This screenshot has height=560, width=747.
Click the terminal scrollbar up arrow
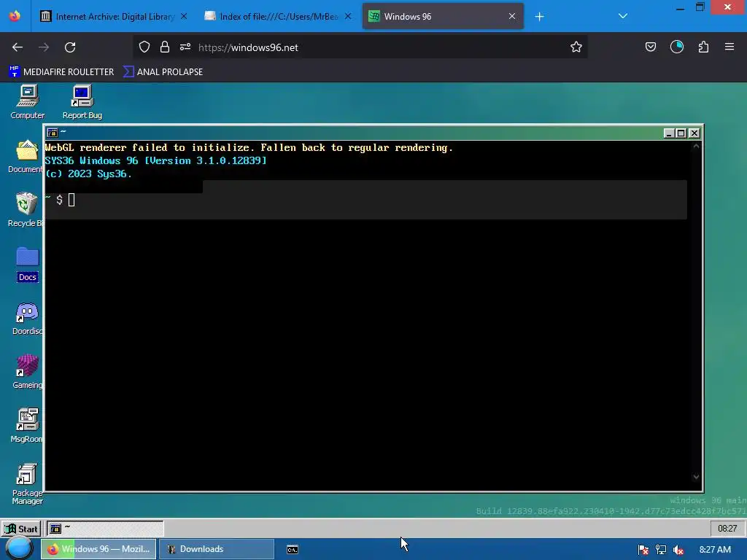pyautogui.click(x=696, y=146)
